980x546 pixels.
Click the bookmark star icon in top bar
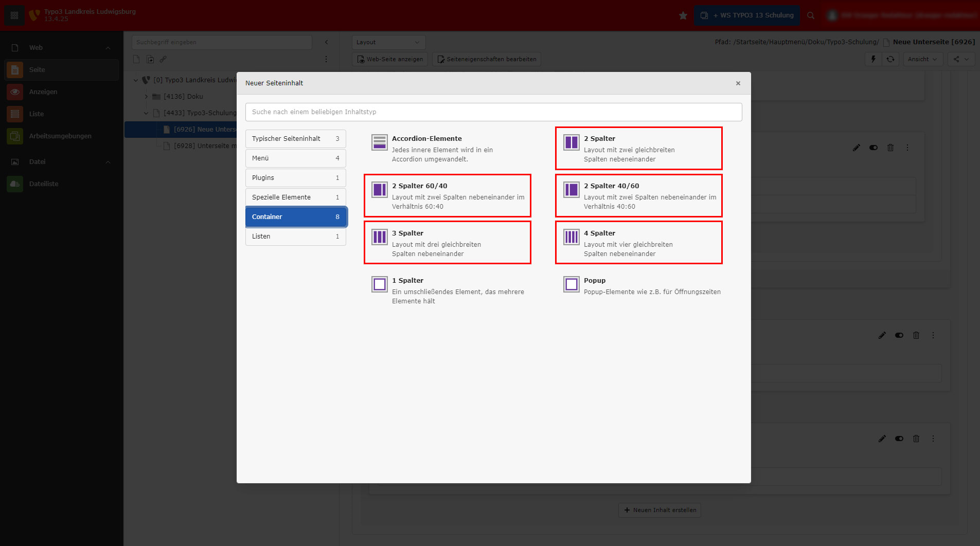(683, 15)
